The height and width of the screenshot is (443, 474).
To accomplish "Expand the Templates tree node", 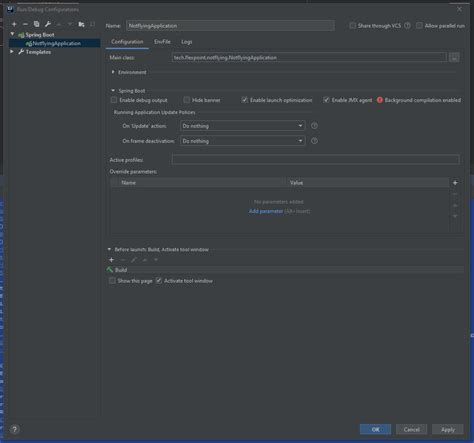I will [x=12, y=52].
